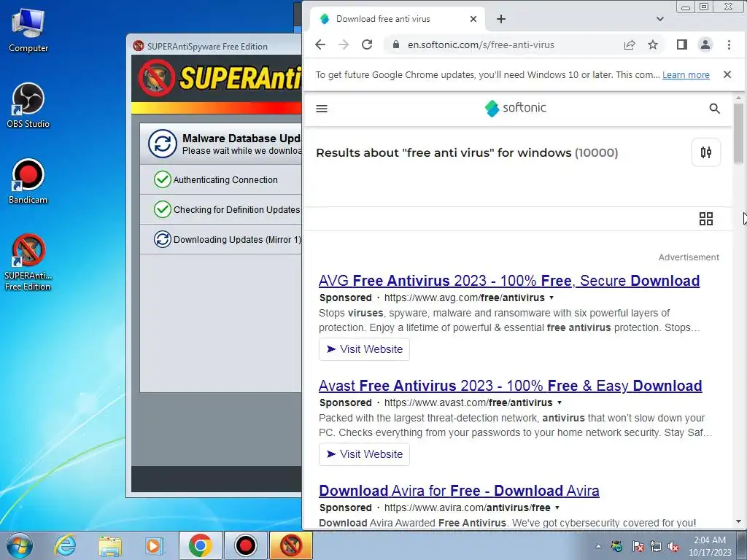Open the network tray icon
747x560 pixels.
coord(656,547)
